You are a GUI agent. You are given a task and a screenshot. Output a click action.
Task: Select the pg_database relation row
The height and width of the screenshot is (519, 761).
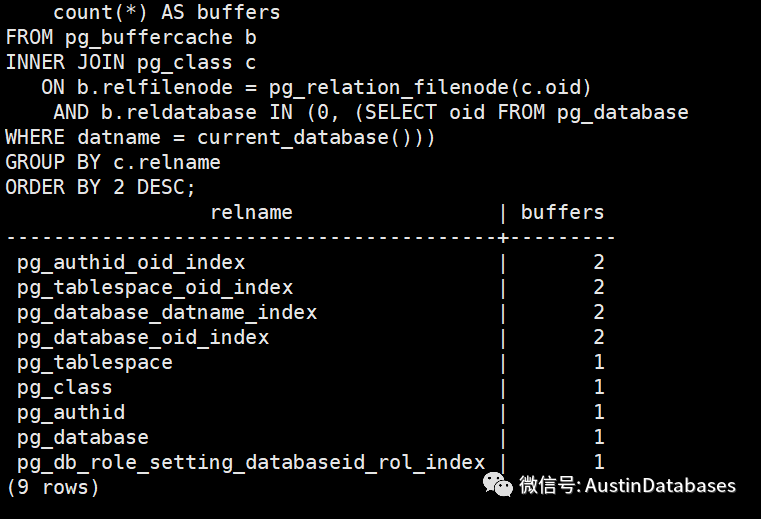click(83, 437)
